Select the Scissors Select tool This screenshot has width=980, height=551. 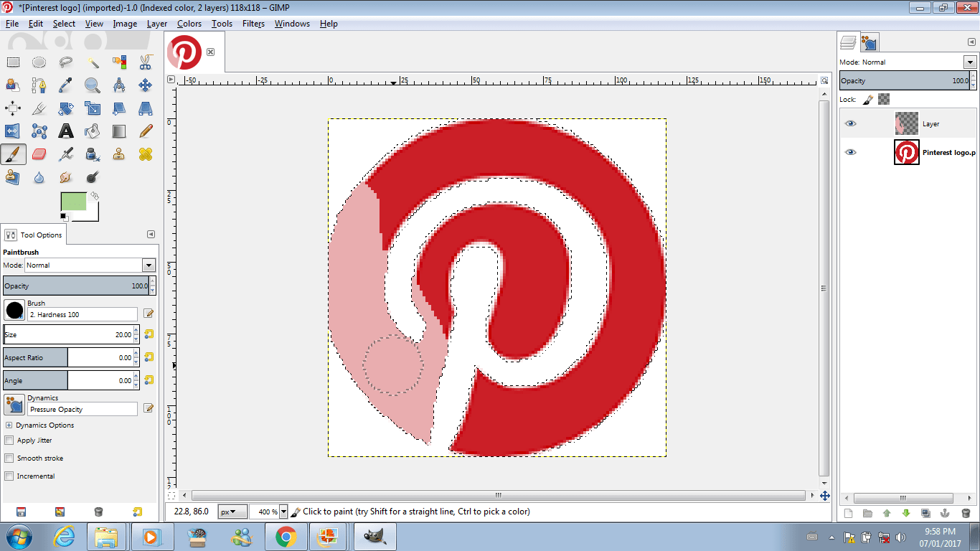(146, 62)
